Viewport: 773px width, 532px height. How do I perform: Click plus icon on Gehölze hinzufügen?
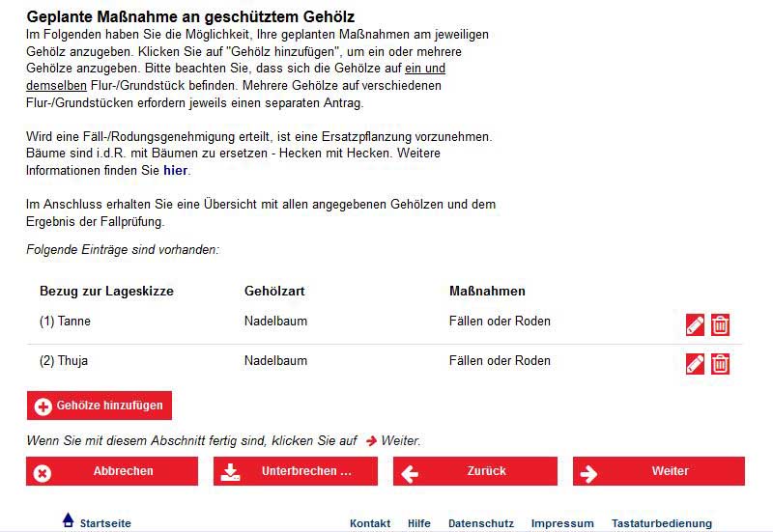[x=43, y=406]
